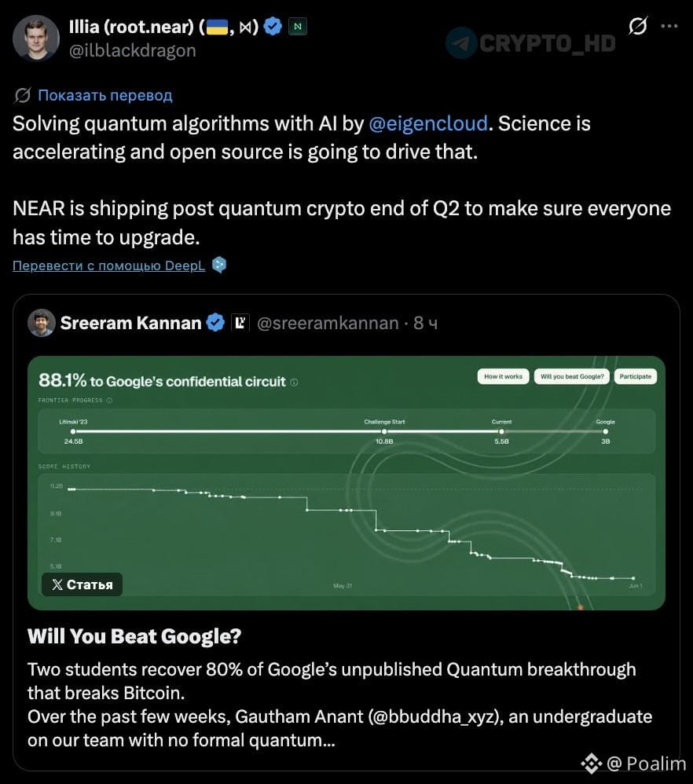Viewport: 693px width, 784px height.
Task: Open Illia's profile avatar photo
Action: [x=35, y=38]
